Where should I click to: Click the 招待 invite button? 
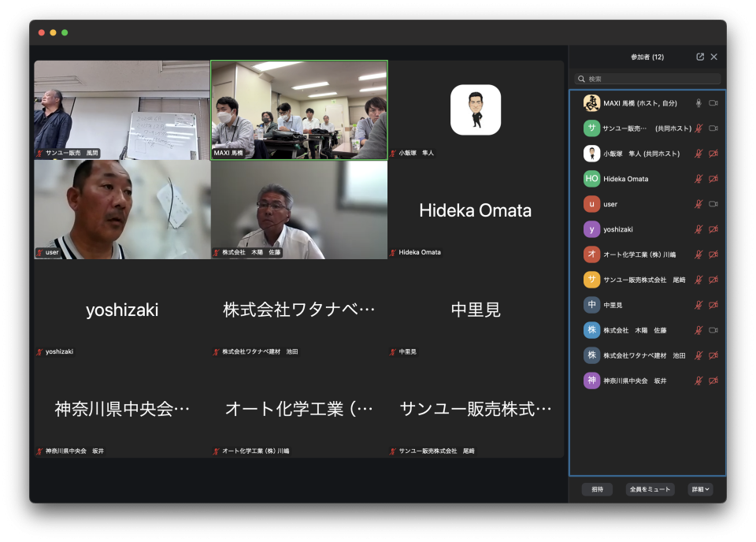pos(597,489)
